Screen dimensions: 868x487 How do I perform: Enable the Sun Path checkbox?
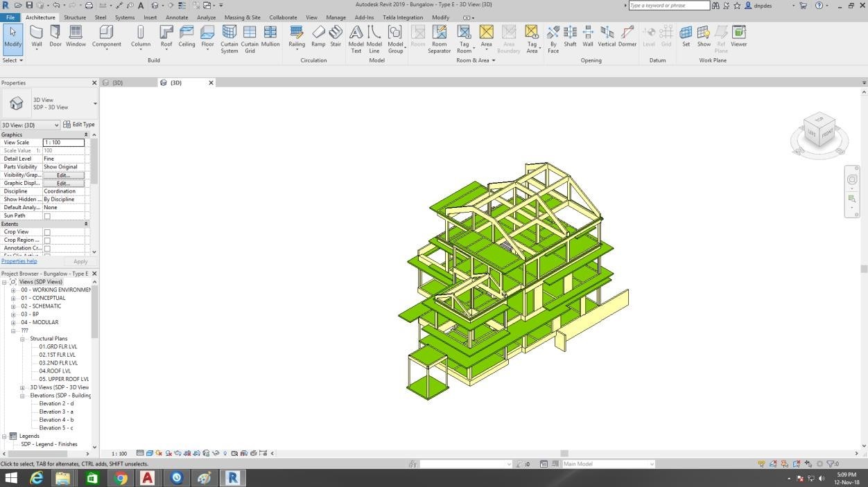tap(47, 216)
